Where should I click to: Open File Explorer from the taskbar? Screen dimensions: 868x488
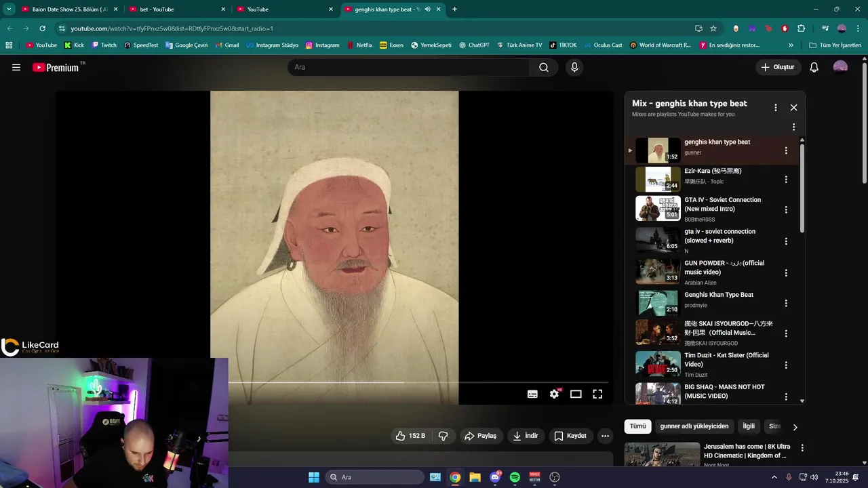(x=475, y=477)
